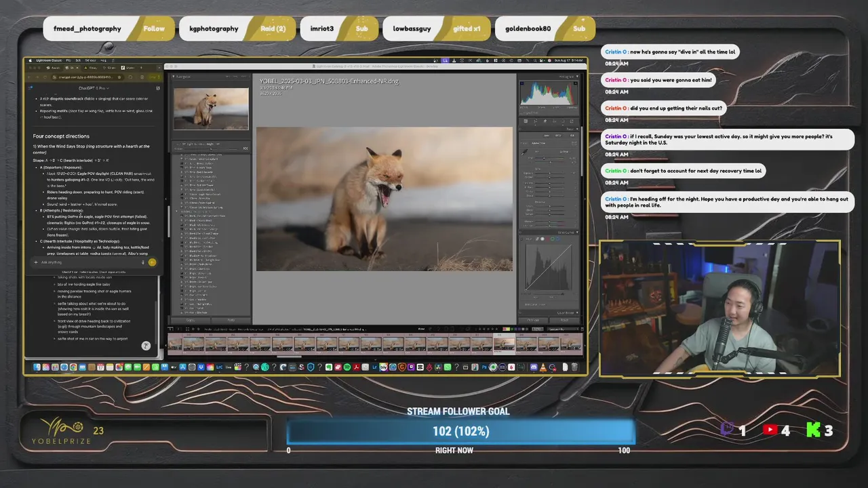This screenshot has height=488, width=868.
Task: Open the Apple menu
Action: click(x=31, y=60)
